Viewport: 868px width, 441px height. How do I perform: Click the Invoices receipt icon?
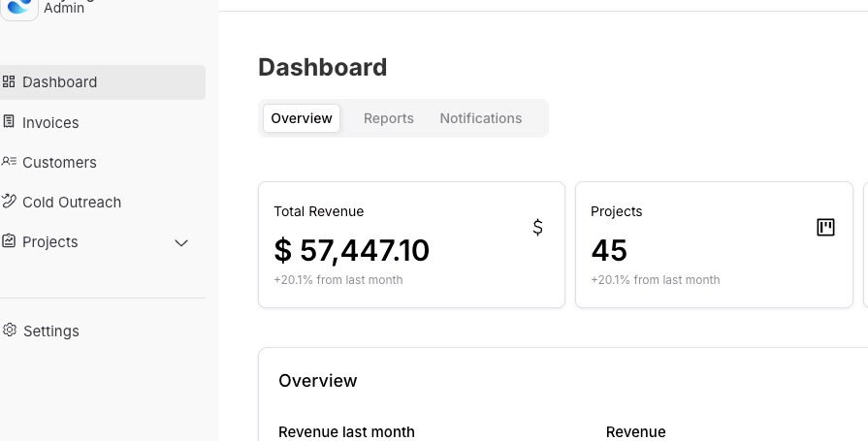click(9, 122)
